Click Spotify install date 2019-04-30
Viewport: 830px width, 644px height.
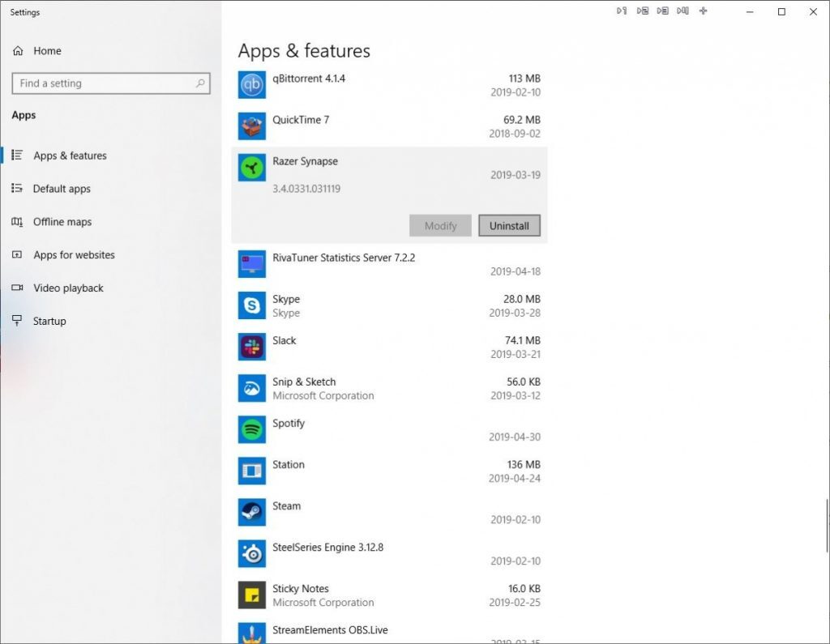(x=515, y=437)
